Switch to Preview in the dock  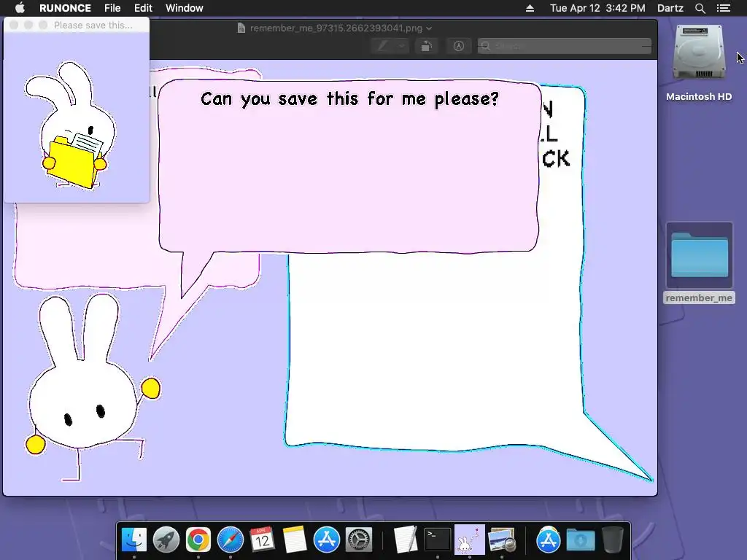coord(502,540)
